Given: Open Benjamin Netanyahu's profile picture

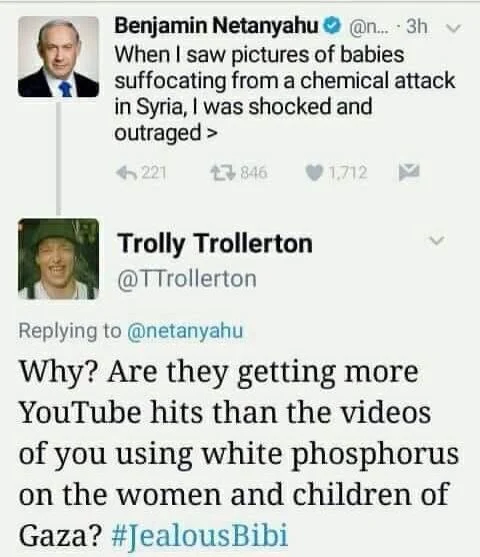Looking at the screenshot, I should click(59, 56).
